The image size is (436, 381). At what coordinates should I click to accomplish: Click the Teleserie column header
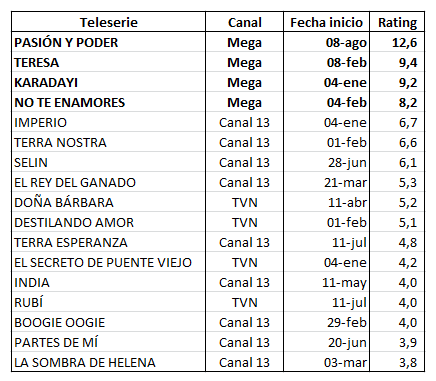109,22
